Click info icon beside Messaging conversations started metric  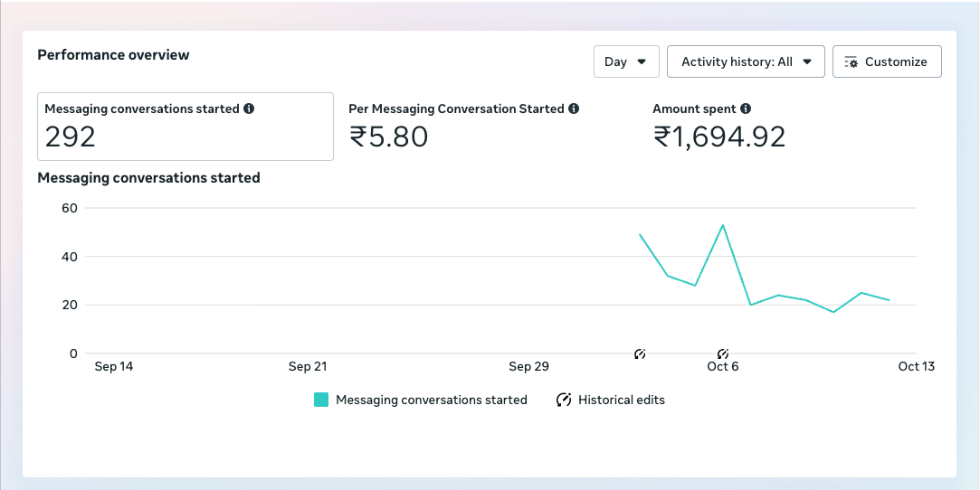coord(249,108)
